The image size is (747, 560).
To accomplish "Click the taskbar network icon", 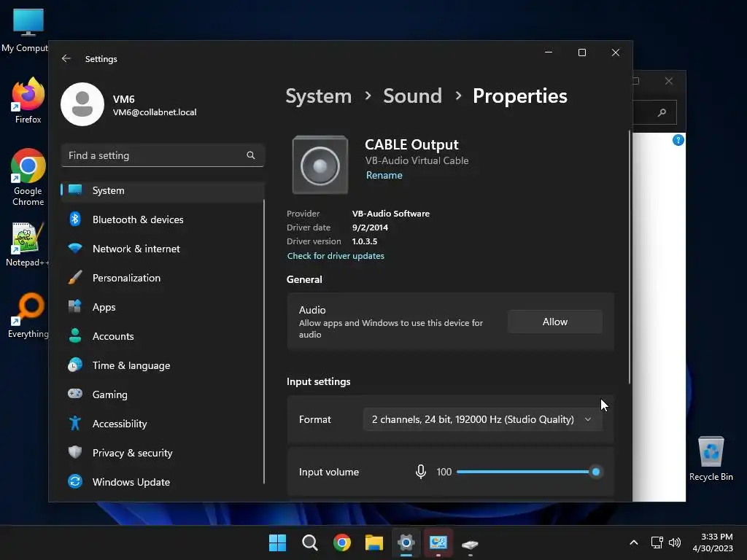I will pos(657,542).
